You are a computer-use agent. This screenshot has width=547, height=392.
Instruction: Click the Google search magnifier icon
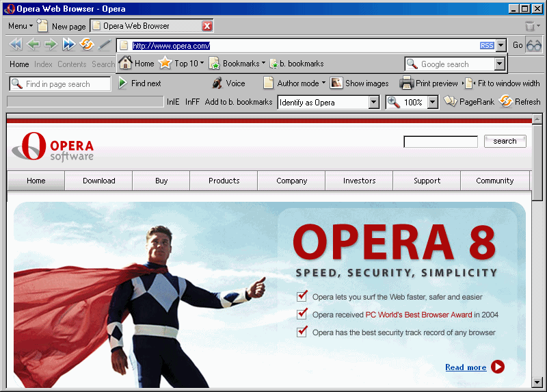point(412,64)
